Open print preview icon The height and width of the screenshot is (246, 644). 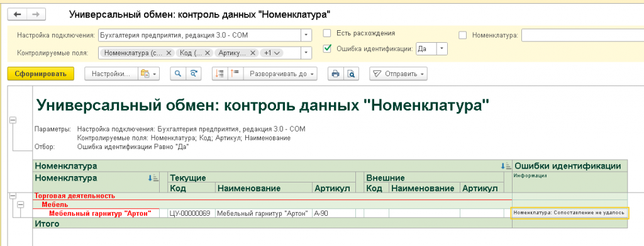click(x=351, y=74)
